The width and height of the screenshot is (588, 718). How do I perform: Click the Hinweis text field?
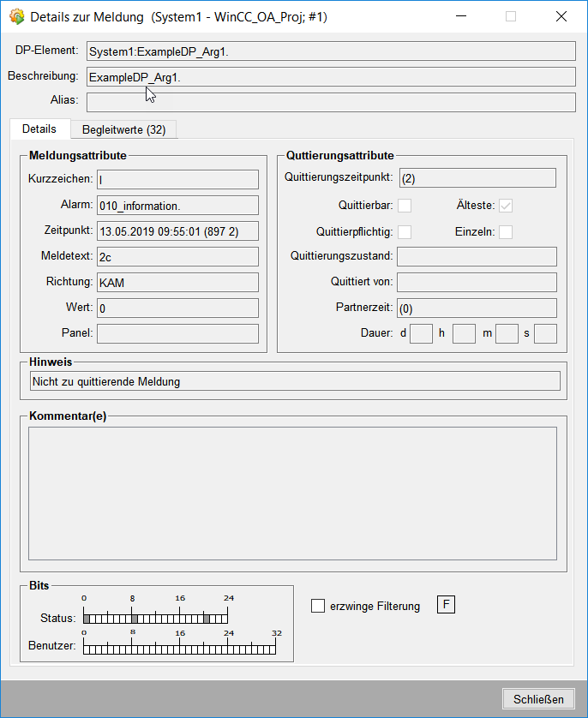295,381
